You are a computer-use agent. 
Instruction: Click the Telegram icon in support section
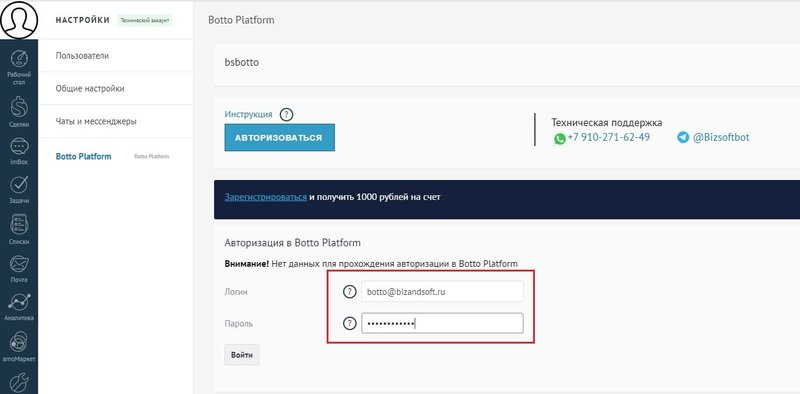(683, 137)
